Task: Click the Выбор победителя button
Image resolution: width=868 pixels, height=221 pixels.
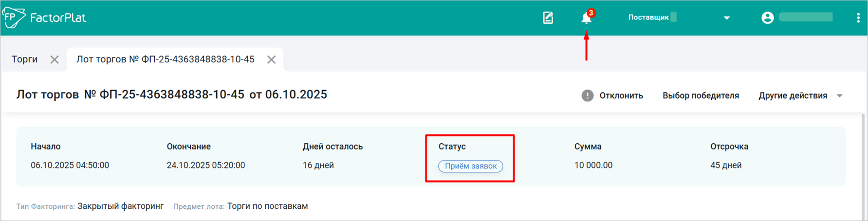Action: 701,96
